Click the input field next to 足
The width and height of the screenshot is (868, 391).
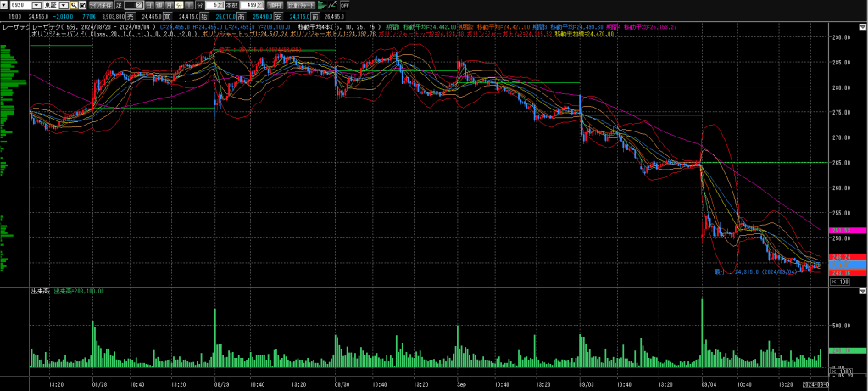[134, 5]
